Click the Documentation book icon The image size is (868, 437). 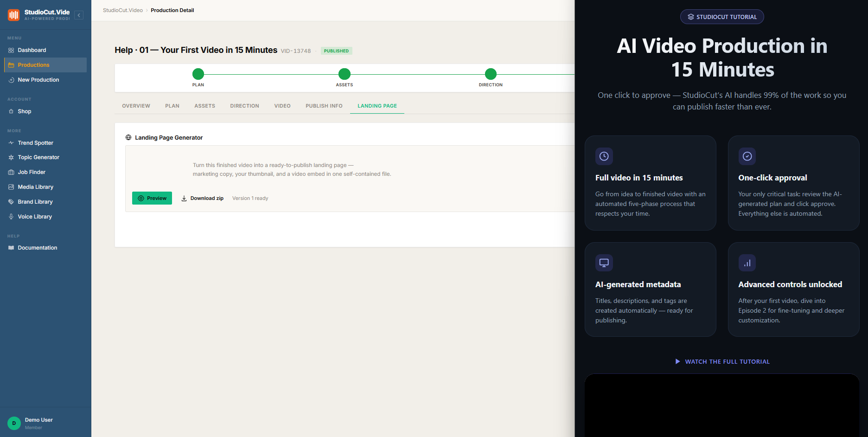click(11, 248)
